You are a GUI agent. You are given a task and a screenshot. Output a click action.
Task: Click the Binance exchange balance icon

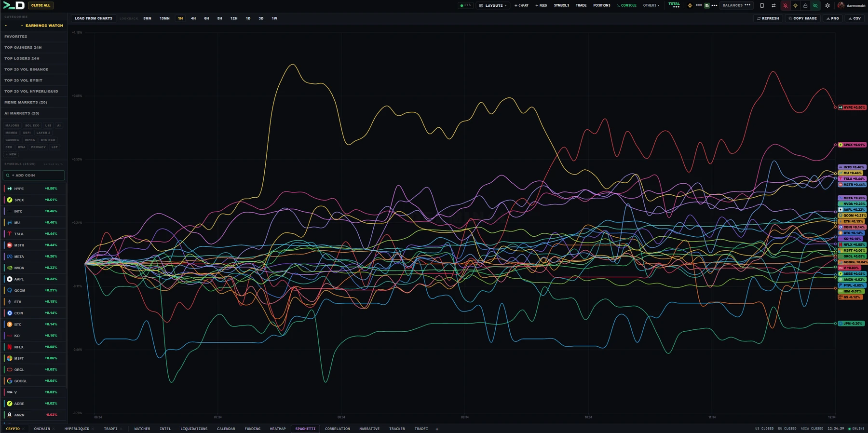[690, 6]
